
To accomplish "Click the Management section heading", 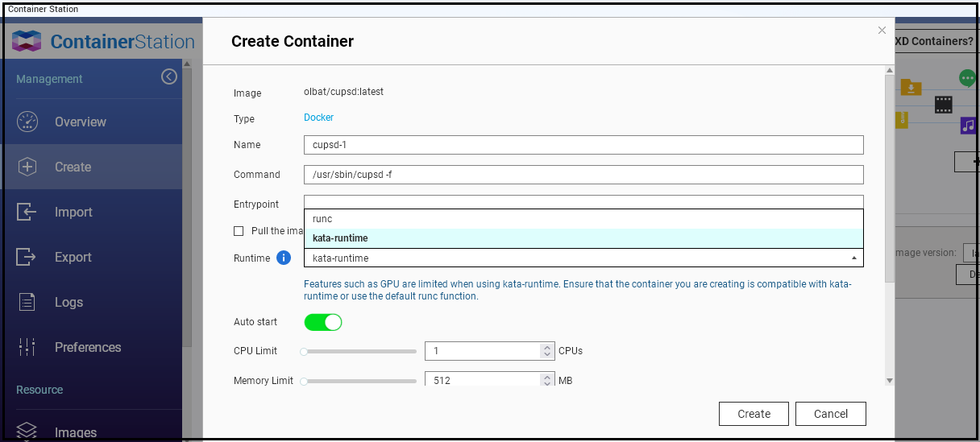I will tap(49, 79).
